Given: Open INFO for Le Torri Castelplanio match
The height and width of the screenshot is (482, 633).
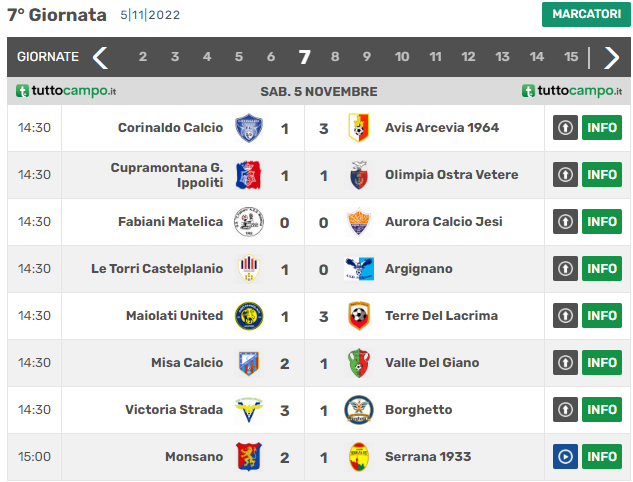Looking at the screenshot, I should click(602, 269).
